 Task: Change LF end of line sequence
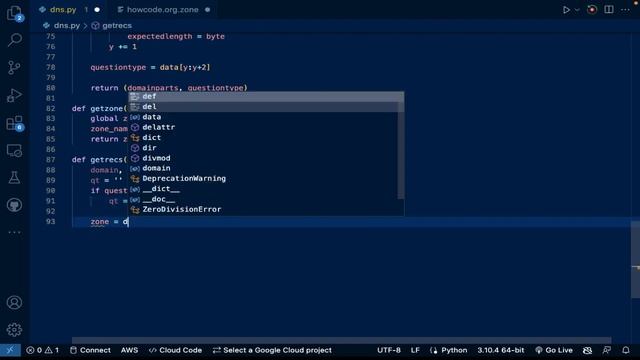[415, 350]
